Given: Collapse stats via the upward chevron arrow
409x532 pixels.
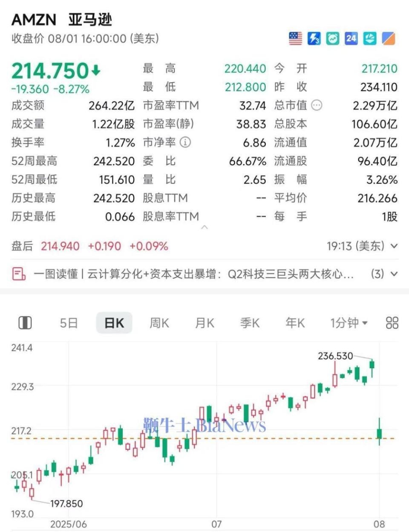Looking at the screenshot, I should (x=204, y=227).
